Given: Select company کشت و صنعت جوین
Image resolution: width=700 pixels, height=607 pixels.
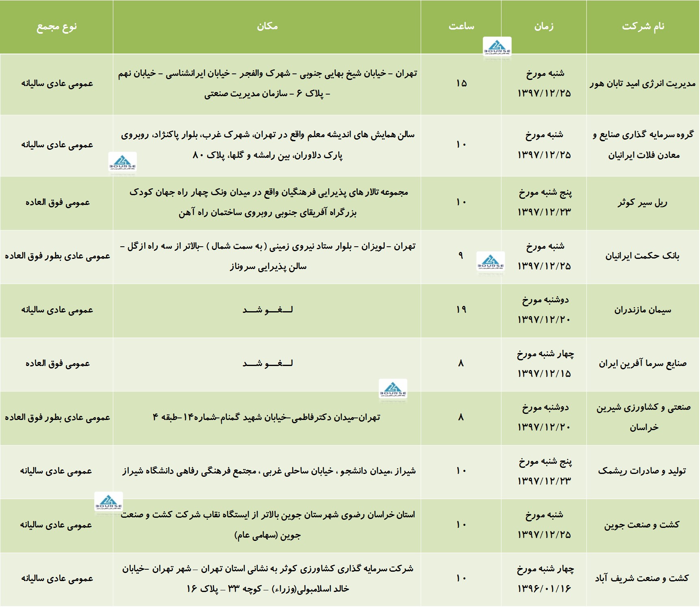Looking at the screenshot, I should pyautogui.click(x=643, y=525).
